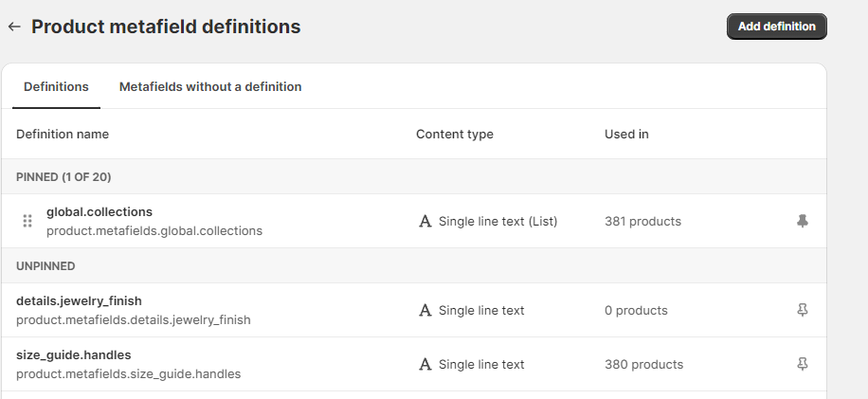
Task: Open the details.jewelry_finish definition
Action: click(79, 300)
